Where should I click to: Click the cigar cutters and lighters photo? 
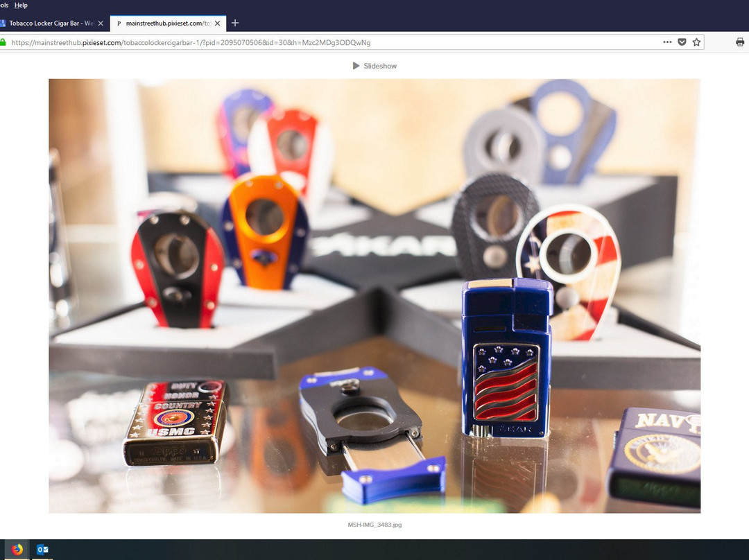374,295
